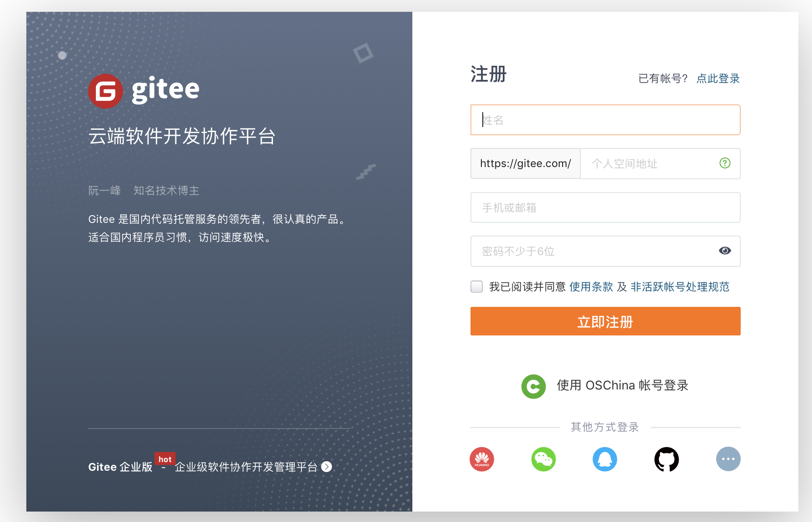The width and height of the screenshot is (812, 522).
Task: Open the 非活跃帐号处理规范 link
Action: [x=680, y=287]
